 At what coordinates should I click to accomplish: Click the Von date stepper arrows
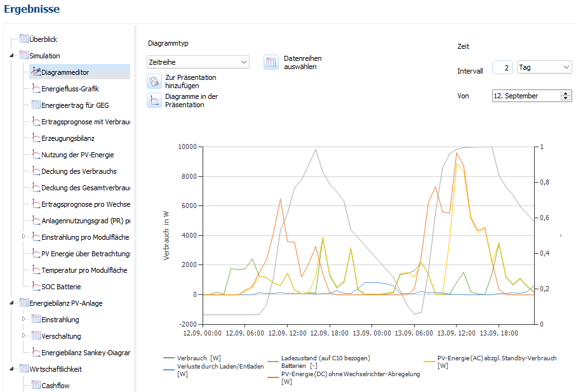[x=566, y=96]
